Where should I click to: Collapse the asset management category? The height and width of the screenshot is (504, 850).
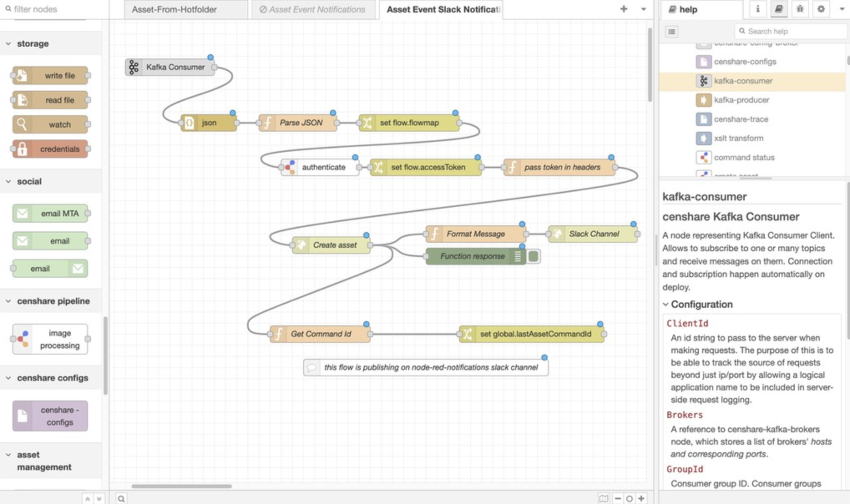[x=8, y=455]
